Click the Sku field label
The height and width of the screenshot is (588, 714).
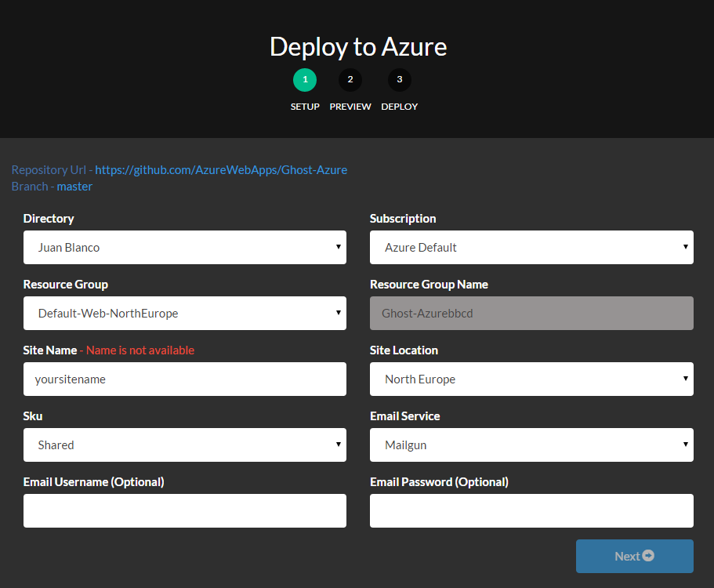pos(33,416)
